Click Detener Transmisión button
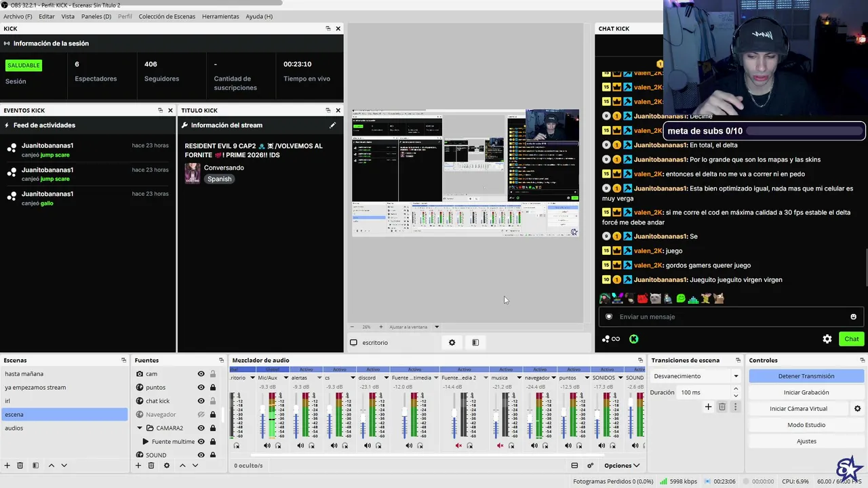 [x=806, y=376]
